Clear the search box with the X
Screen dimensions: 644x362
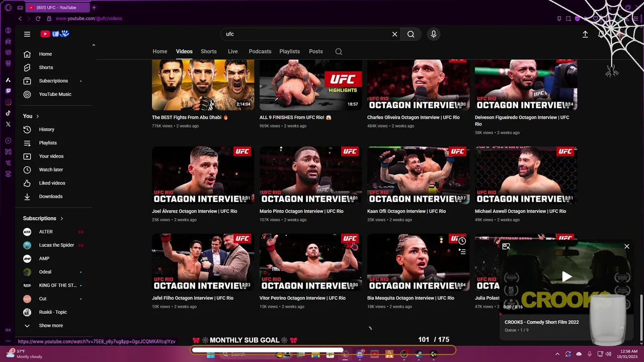(395, 34)
